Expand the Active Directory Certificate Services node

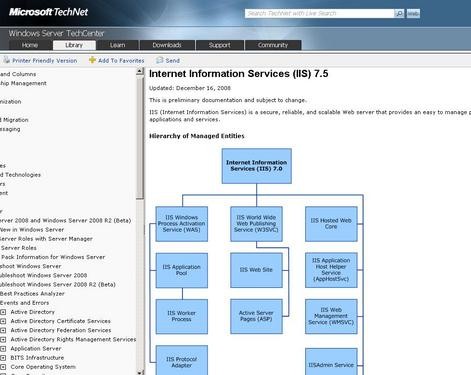point(3,321)
